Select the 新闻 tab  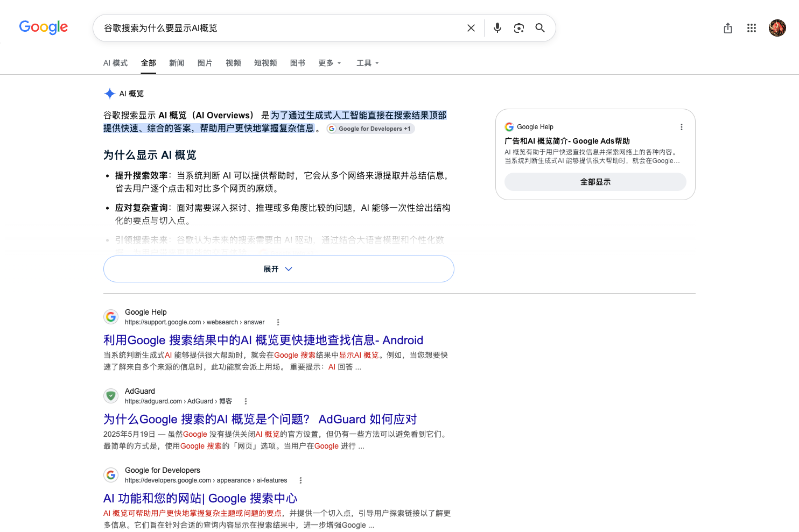point(177,63)
